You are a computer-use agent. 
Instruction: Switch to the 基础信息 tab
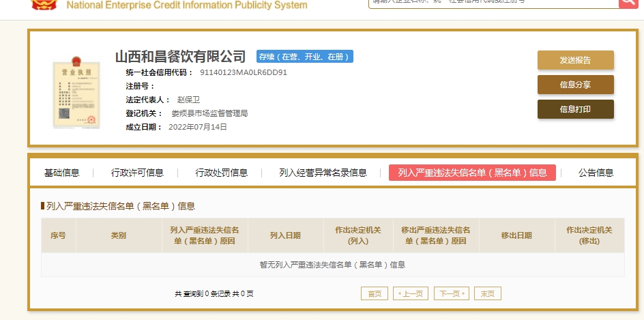point(61,173)
